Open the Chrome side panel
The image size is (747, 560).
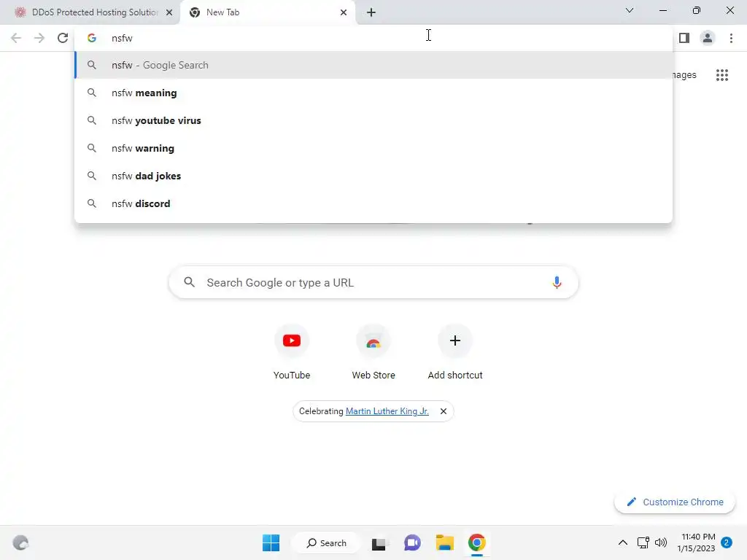684,38
